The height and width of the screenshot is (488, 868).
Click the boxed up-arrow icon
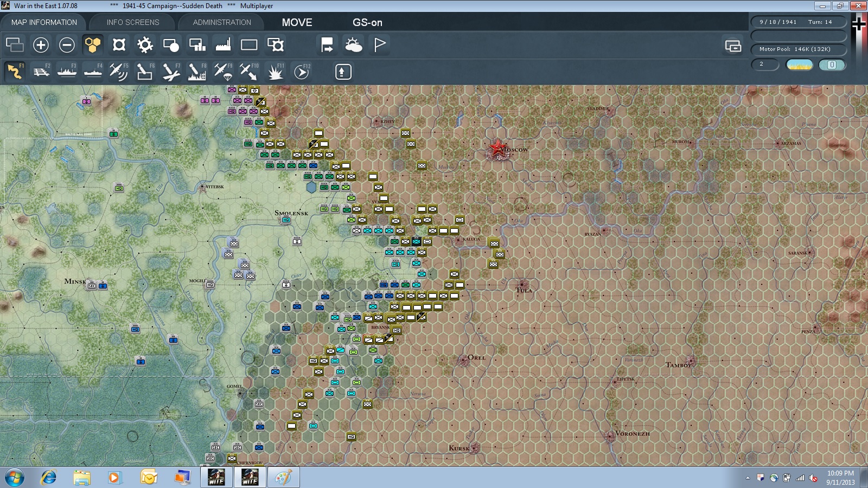click(343, 72)
